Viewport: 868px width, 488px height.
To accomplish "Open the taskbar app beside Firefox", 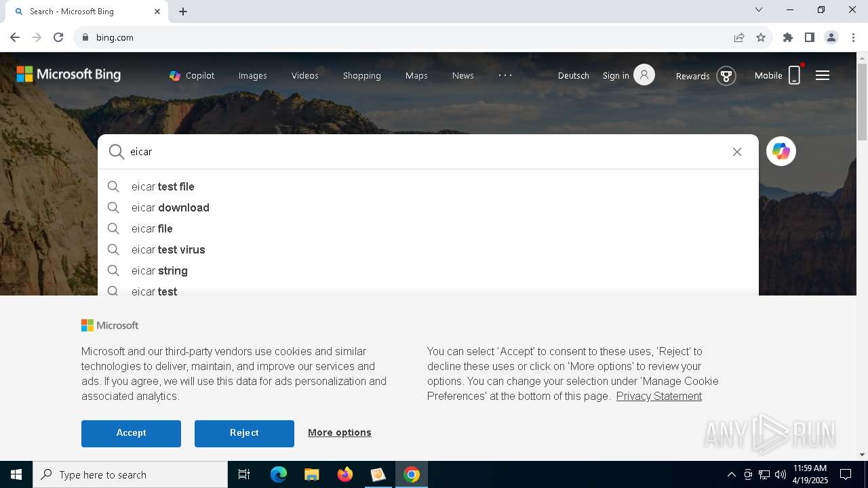I will click(378, 474).
